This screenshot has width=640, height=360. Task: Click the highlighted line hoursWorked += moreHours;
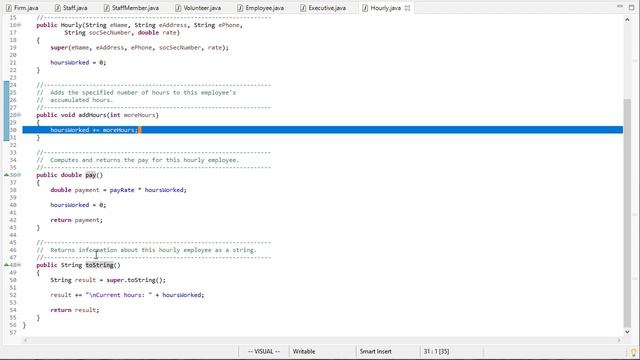point(322,130)
